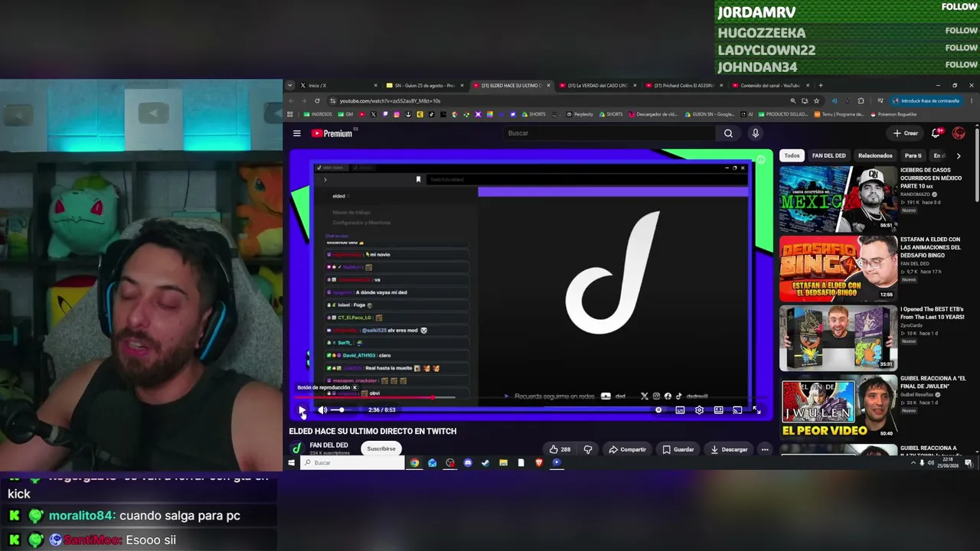Screen dimensions: 980x551
Task: Open Steam from the taskbar
Action: (x=485, y=463)
